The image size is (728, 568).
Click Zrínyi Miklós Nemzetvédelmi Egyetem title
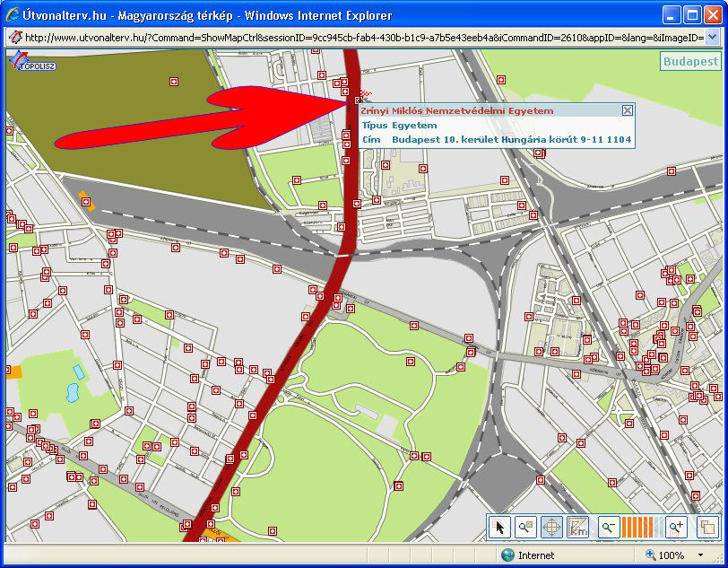(x=457, y=111)
